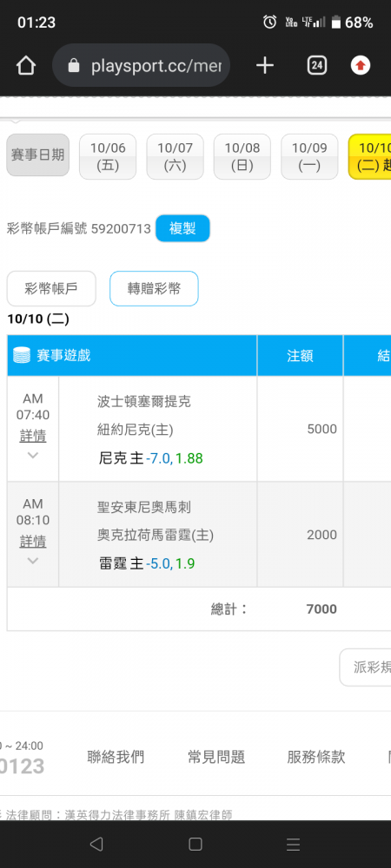This screenshot has width=391, height=868.
Task: Tap the browser home icon
Action: click(x=26, y=67)
